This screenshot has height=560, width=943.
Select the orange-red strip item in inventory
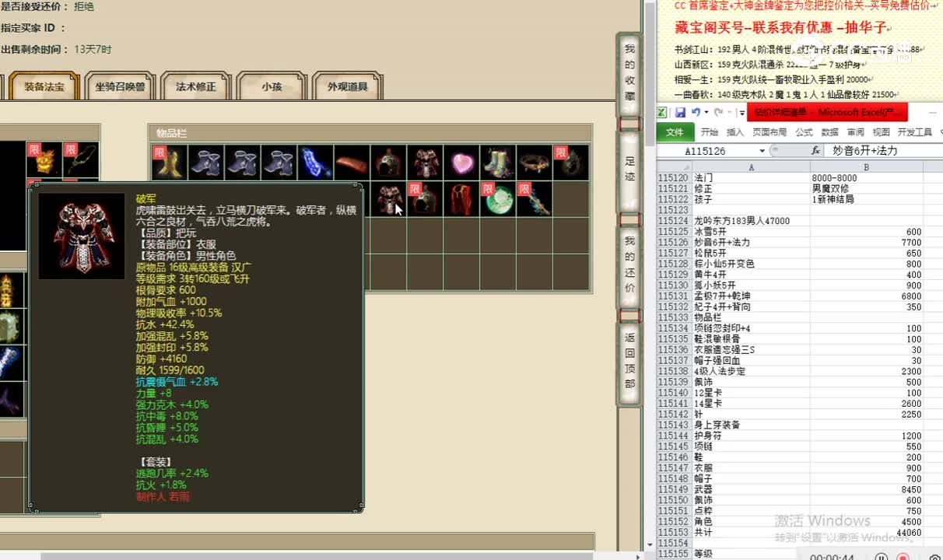coord(352,163)
